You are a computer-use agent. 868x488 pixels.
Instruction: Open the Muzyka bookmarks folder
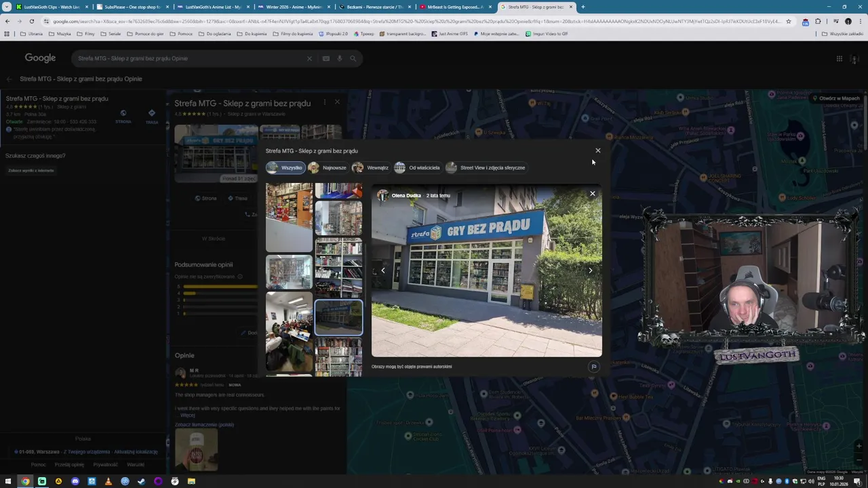click(60, 34)
